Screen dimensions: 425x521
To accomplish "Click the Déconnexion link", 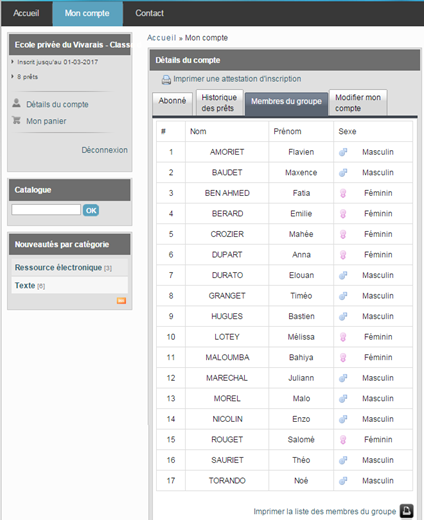I will point(105,150).
